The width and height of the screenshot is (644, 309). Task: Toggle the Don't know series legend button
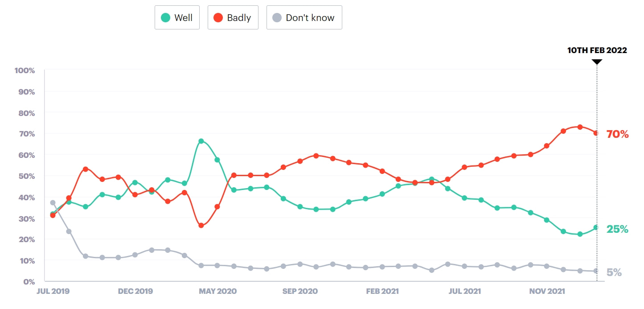304,18
